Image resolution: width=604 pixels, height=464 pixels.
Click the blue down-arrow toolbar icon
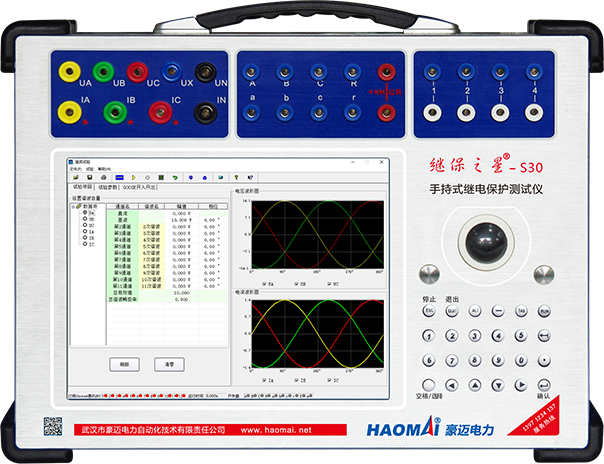point(191,178)
